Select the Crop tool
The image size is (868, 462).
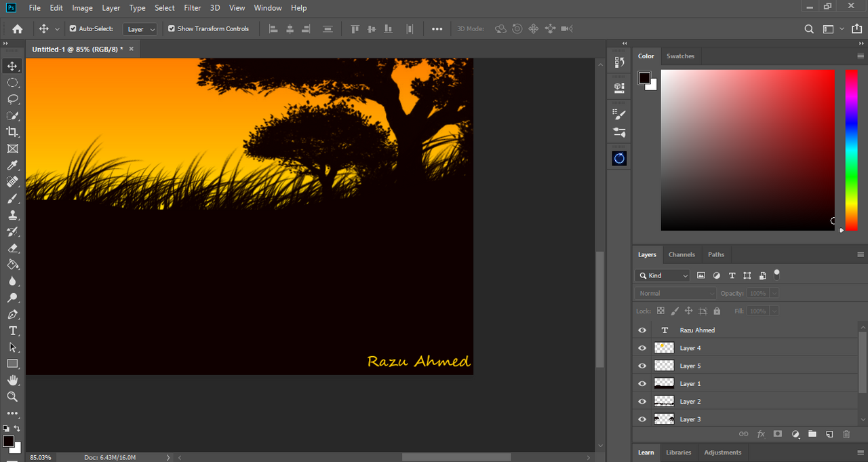click(12, 132)
